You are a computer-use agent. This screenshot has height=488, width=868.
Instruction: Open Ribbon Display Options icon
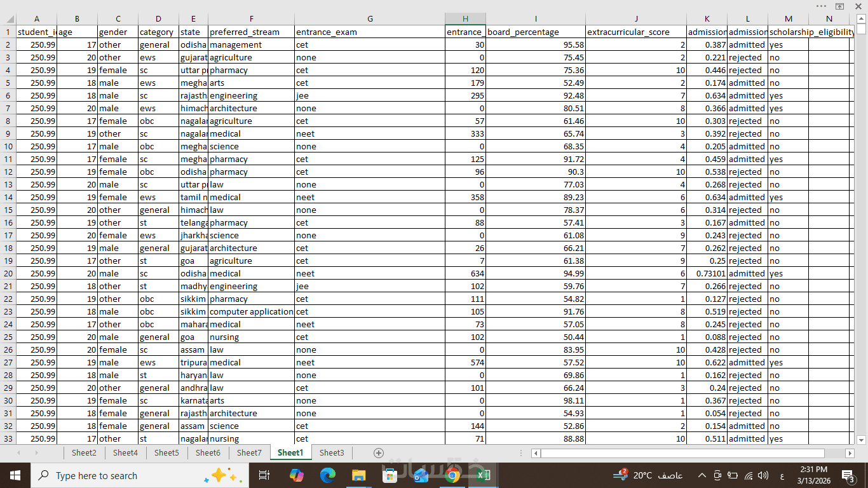839,6
